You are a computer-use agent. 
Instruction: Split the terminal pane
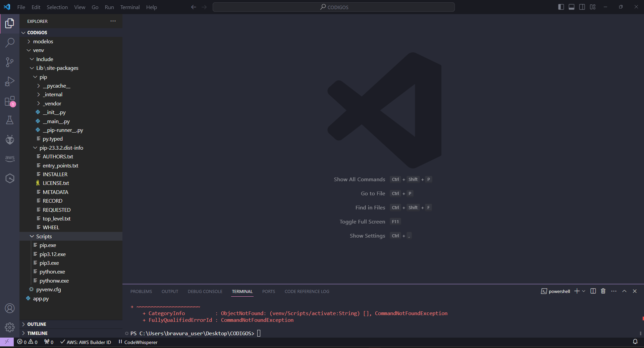[x=593, y=291]
